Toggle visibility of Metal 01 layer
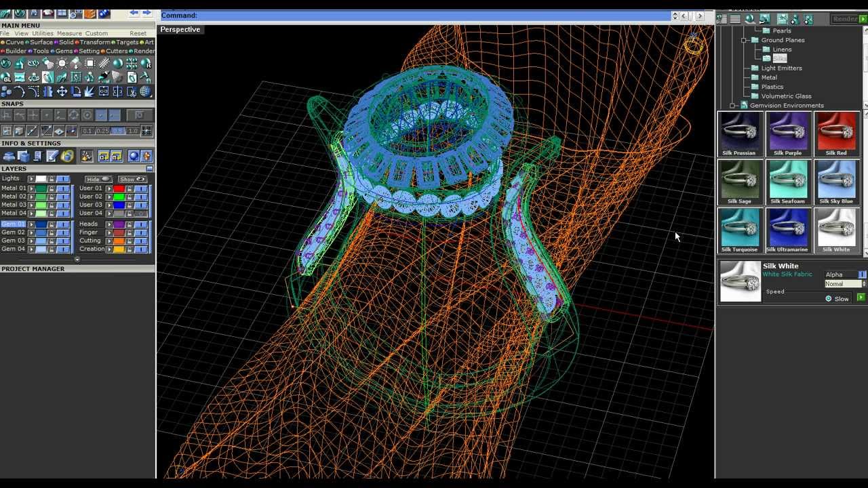Viewport: 868px width, 488px height. [64, 188]
